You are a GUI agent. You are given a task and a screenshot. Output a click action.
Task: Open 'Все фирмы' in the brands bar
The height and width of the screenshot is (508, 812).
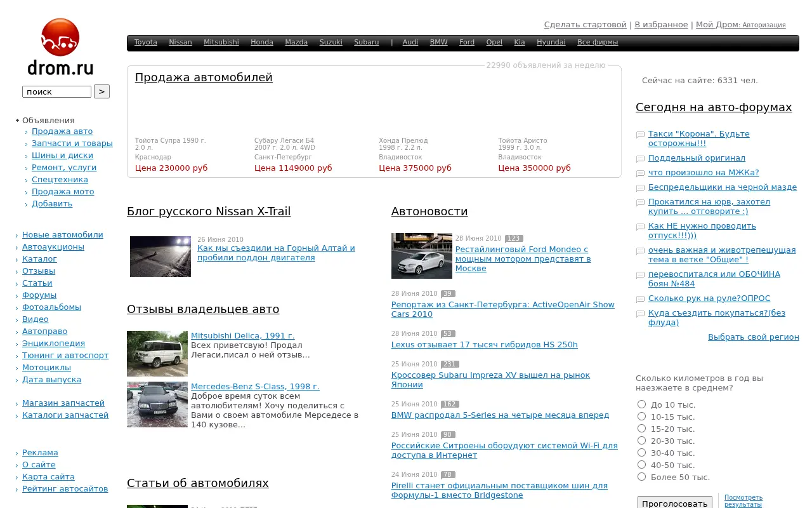pos(598,43)
